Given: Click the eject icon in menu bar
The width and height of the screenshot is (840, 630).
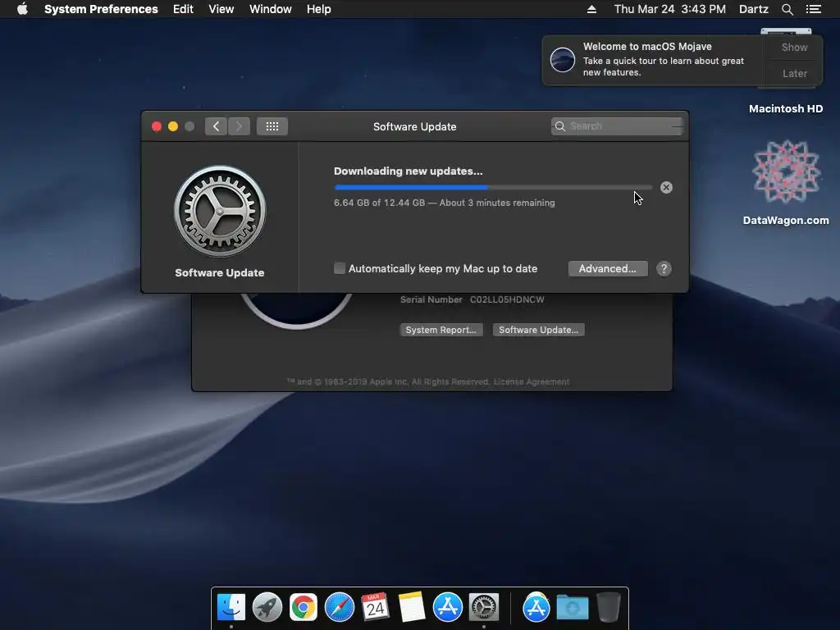Looking at the screenshot, I should point(591,9).
